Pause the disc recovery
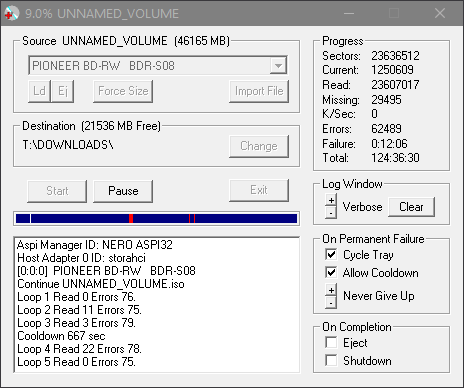464x388 pixels. tap(123, 191)
